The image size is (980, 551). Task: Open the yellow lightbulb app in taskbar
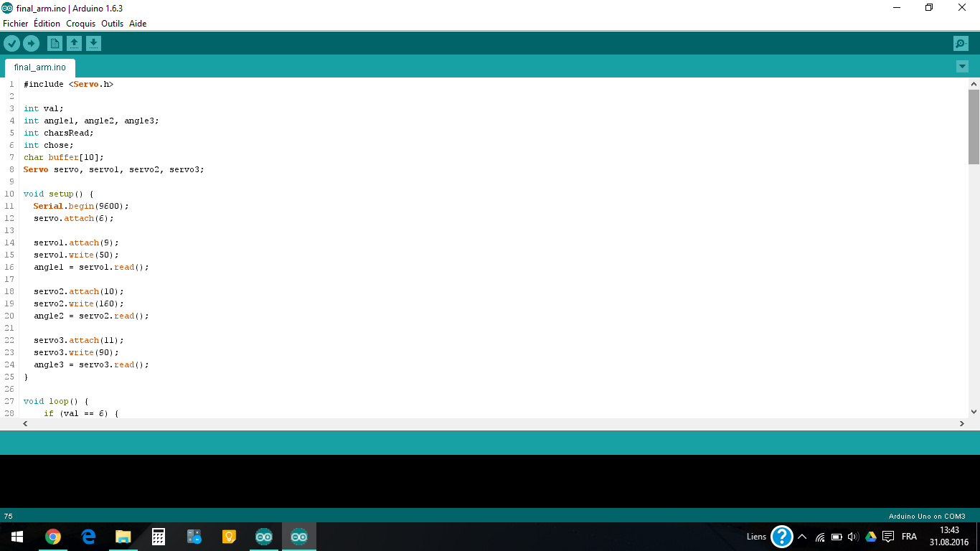click(x=229, y=537)
